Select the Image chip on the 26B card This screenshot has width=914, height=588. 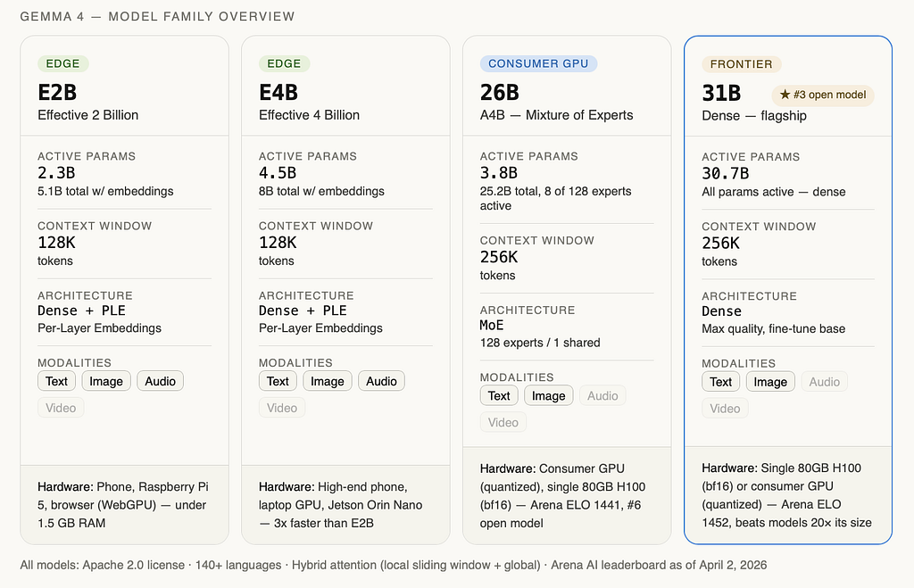[549, 395]
